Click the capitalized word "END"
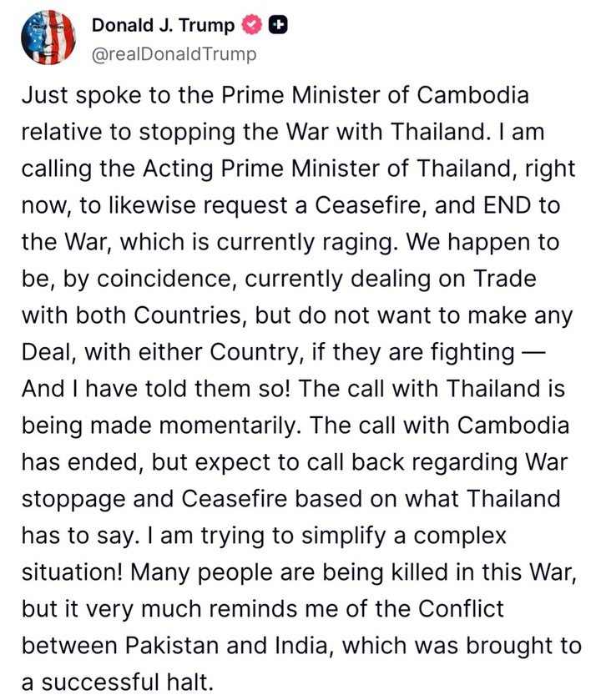Image resolution: width=606 pixels, height=700 pixels. pyautogui.click(x=508, y=205)
